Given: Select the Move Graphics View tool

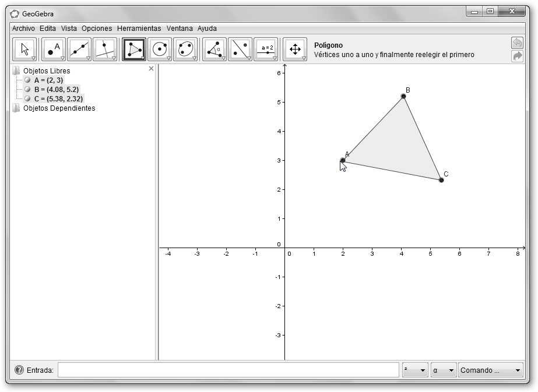Looking at the screenshot, I should (x=295, y=50).
